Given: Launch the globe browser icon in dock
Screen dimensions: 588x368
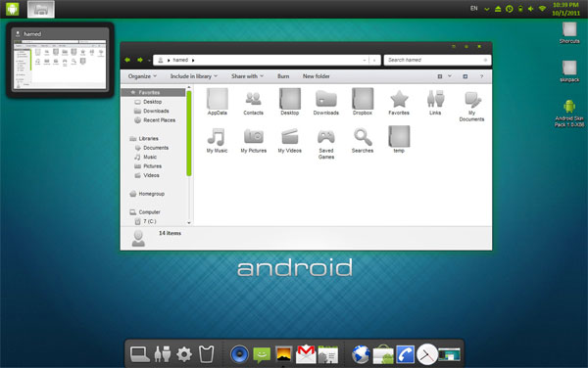Looking at the screenshot, I should pos(361,354).
